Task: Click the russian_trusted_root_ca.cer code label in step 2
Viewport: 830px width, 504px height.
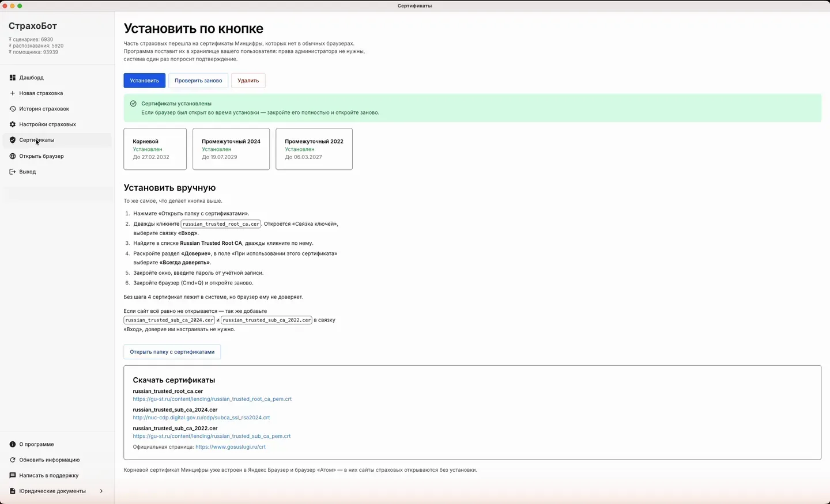Action: (x=221, y=224)
